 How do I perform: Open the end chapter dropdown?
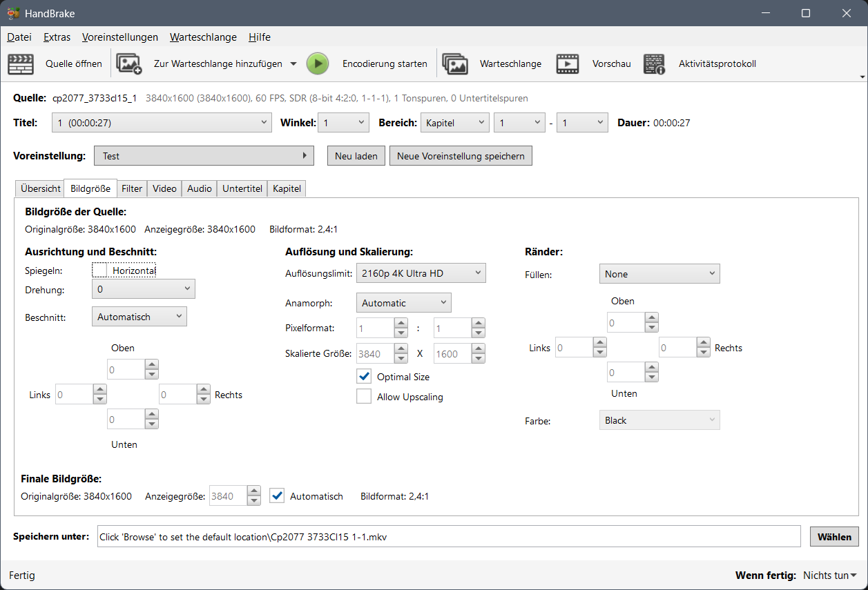tap(582, 123)
